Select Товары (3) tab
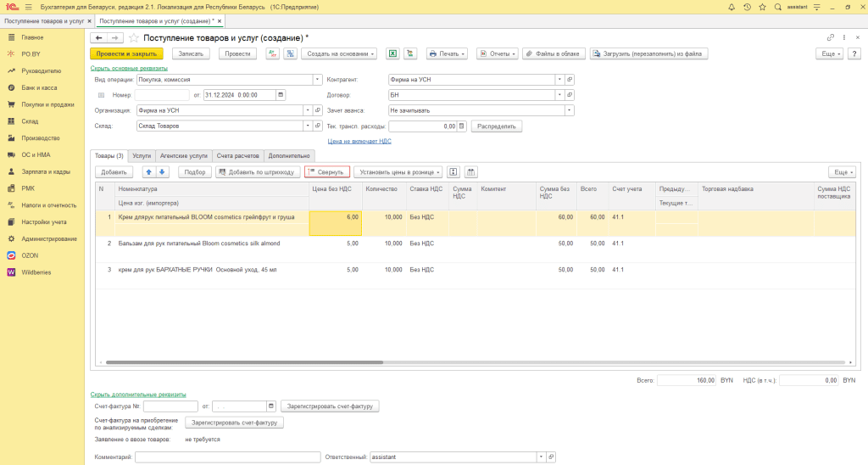This screenshot has height=465, width=868. pos(109,156)
